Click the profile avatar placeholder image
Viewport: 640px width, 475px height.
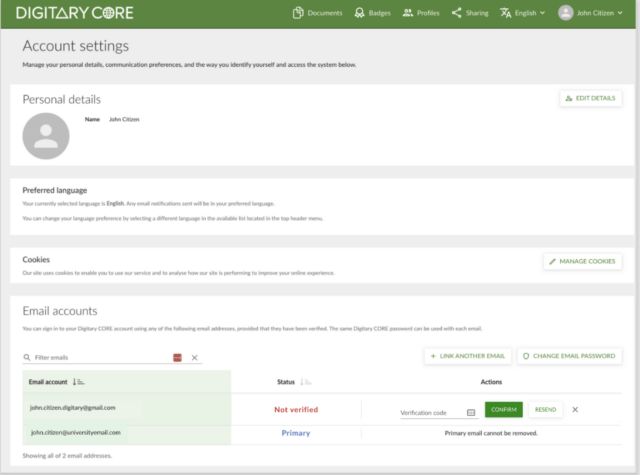46,137
